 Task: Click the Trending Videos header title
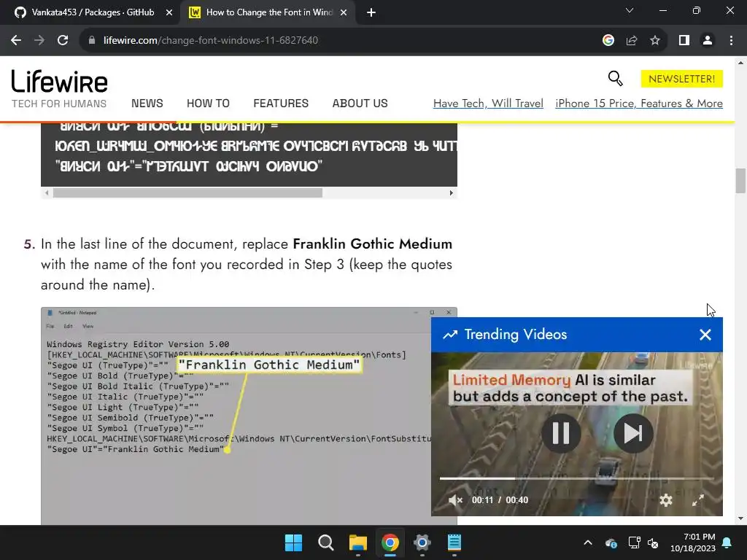click(516, 334)
